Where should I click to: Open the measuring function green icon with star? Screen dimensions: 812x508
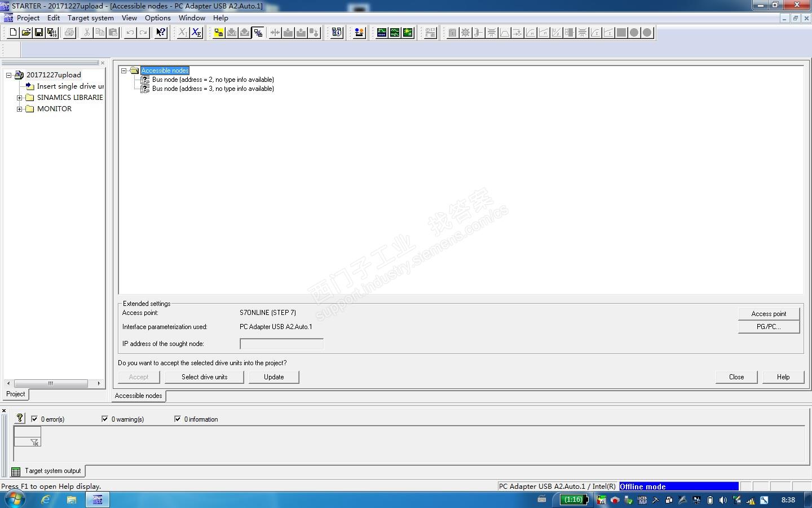coord(408,33)
